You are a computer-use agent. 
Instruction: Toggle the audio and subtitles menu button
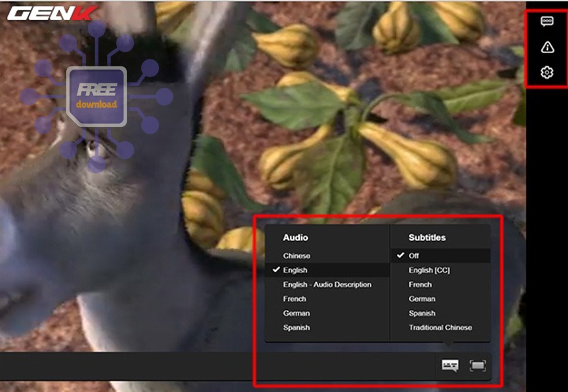450,365
